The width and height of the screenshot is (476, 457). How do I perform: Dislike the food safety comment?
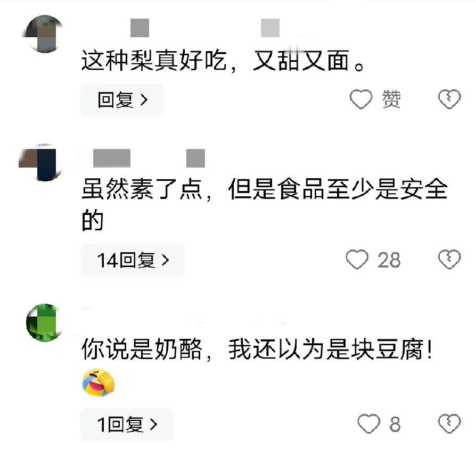[449, 260]
